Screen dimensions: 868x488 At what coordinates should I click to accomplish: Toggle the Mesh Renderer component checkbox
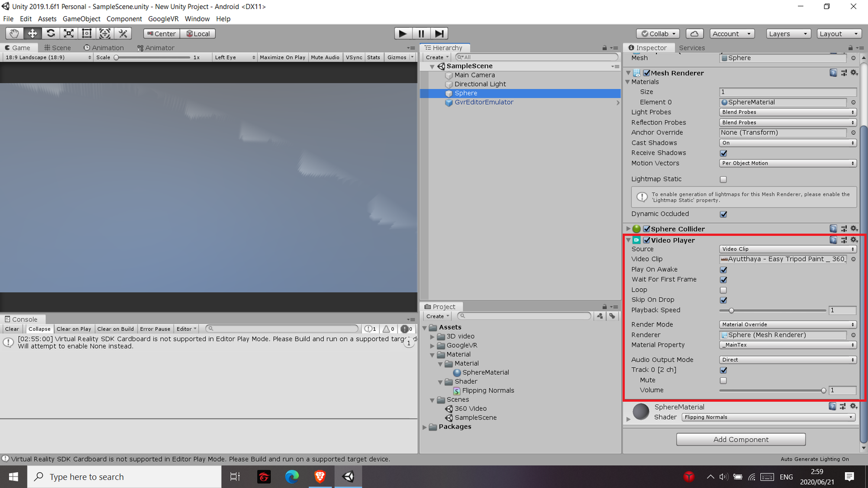(647, 73)
